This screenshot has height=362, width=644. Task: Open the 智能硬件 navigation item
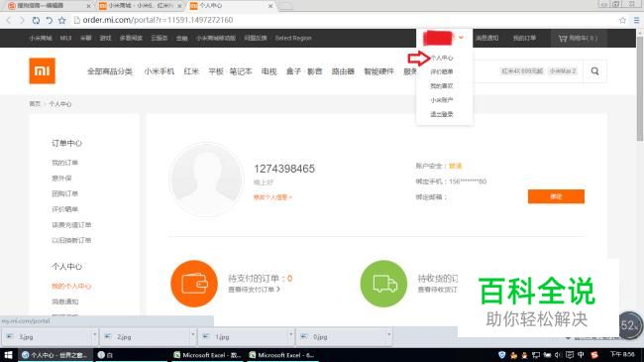378,71
